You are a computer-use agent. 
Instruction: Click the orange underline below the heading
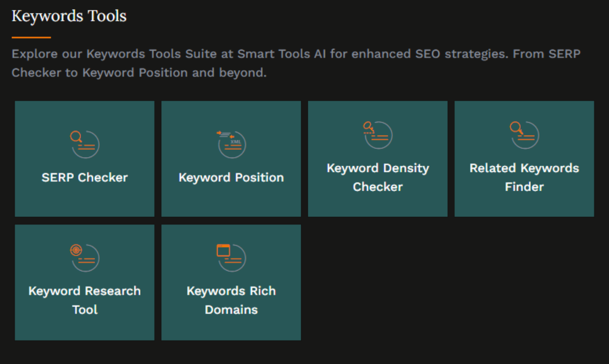pyautogui.click(x=31, y=37)
